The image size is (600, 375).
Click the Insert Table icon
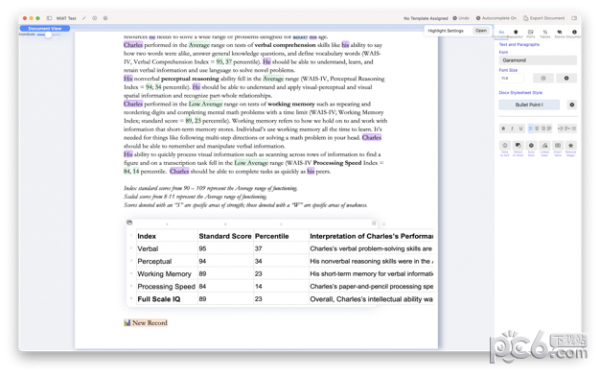click(558, 146)
